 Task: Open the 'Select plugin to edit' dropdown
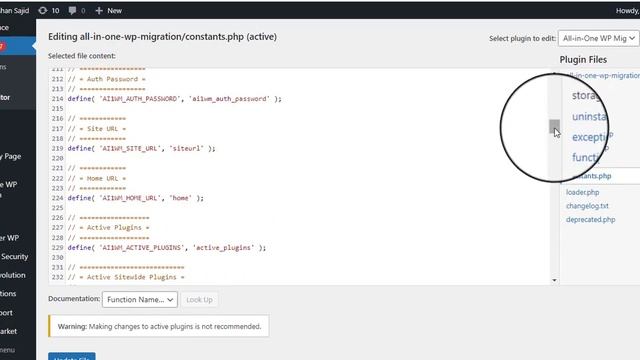click(598, 38)
